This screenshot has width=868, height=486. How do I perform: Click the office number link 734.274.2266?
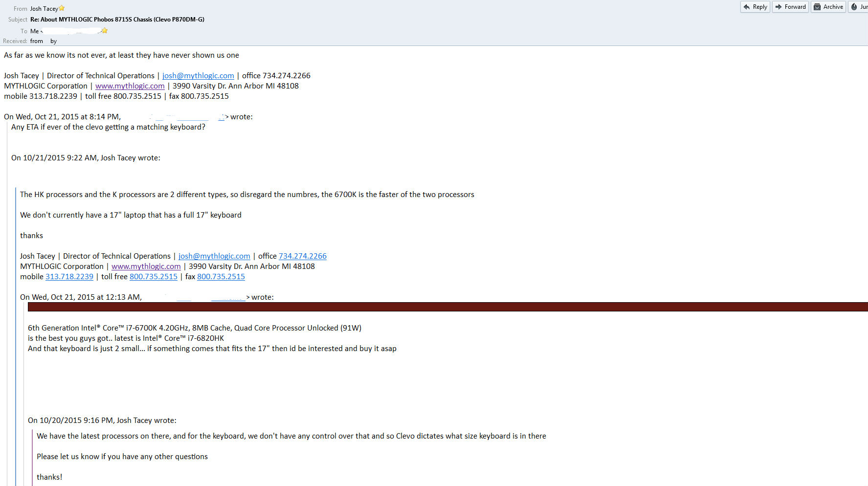302,256
